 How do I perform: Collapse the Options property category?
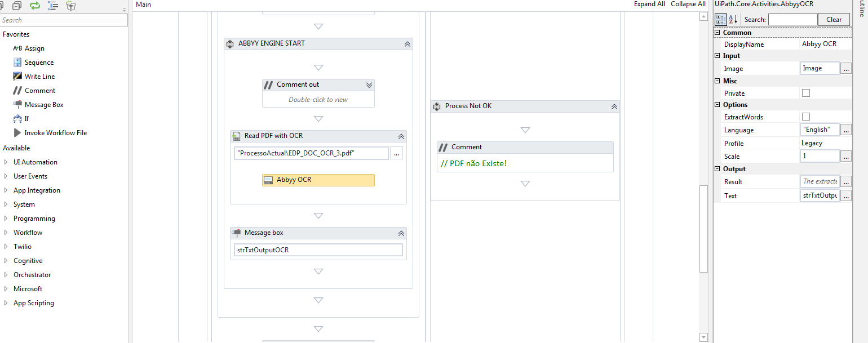point(718,105)
